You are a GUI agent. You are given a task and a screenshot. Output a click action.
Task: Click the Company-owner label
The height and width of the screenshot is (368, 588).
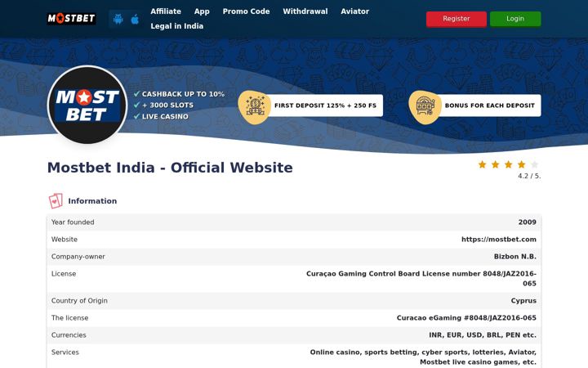[x=78, y=257]
